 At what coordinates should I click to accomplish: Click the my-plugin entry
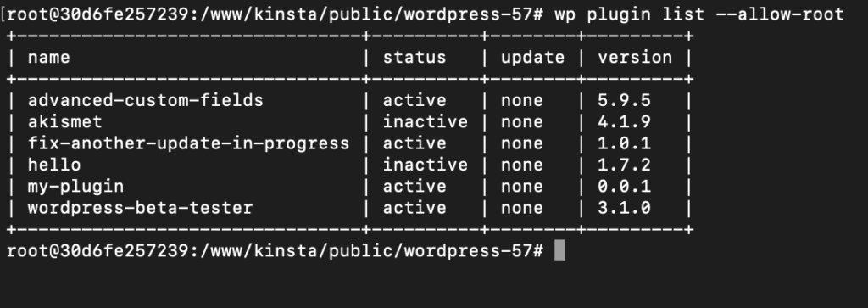(75, 187)
